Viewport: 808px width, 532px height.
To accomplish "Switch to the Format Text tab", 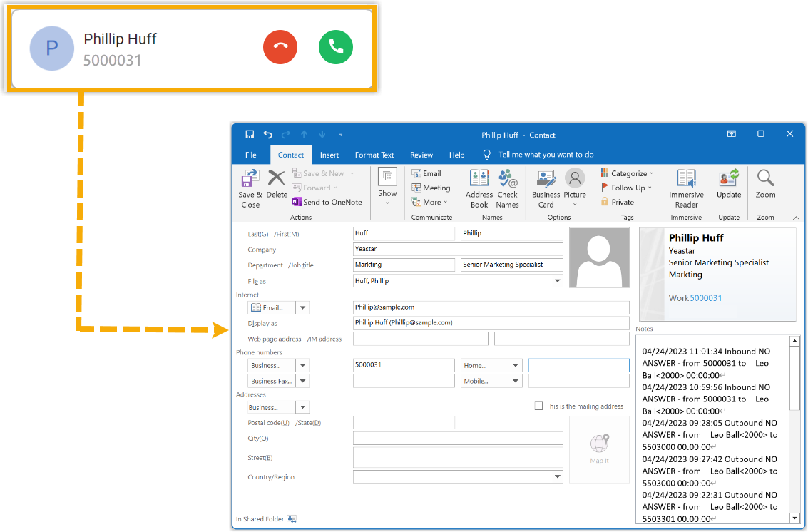I will (x=374, y=155).
